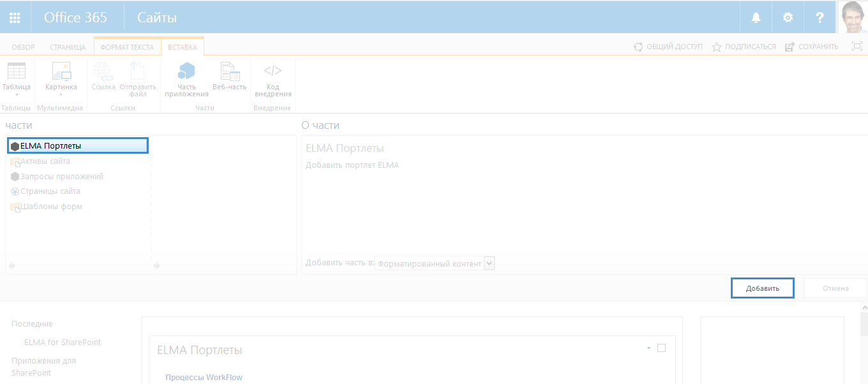Switch to the ВСТАВКА tab
868x384 pixels.
click(183, 47)
